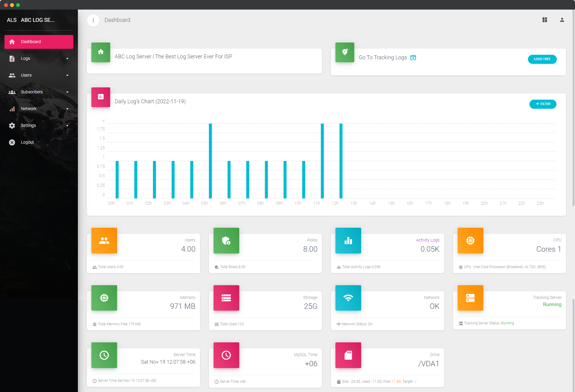Click the Logout circle-x icon in sidebar
575x392 pixels.
pyautogui.click(x=12, y=142)
